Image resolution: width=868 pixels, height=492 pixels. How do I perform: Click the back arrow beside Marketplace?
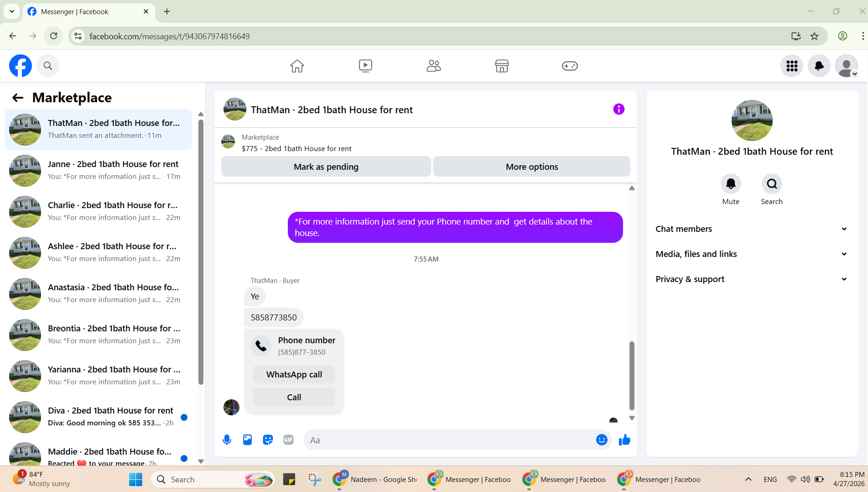point(18,97)
